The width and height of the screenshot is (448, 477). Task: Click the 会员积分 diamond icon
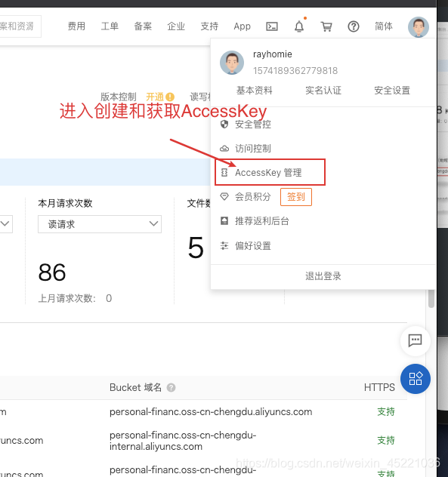pos(224,196)
